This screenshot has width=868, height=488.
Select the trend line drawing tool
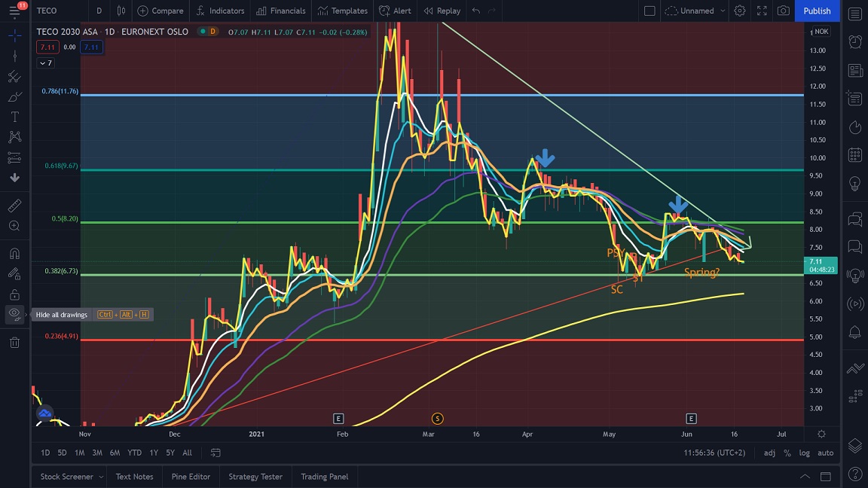[15, 56]
